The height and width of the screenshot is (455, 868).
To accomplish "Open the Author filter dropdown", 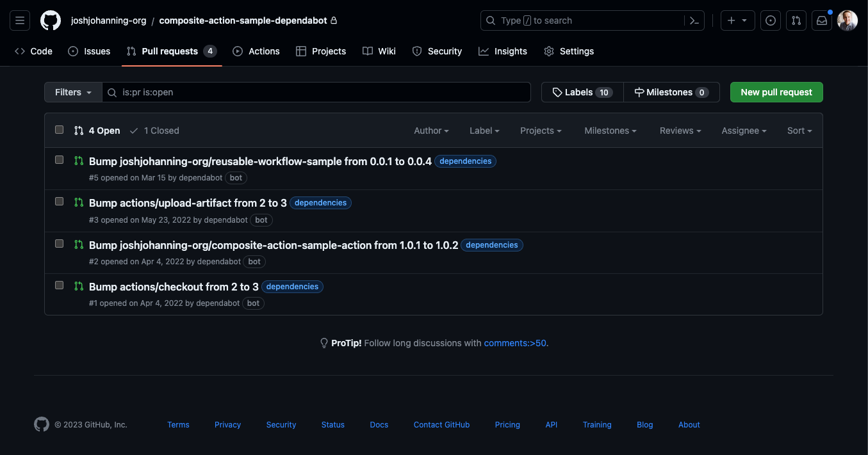I will click(x=430, y=131).
